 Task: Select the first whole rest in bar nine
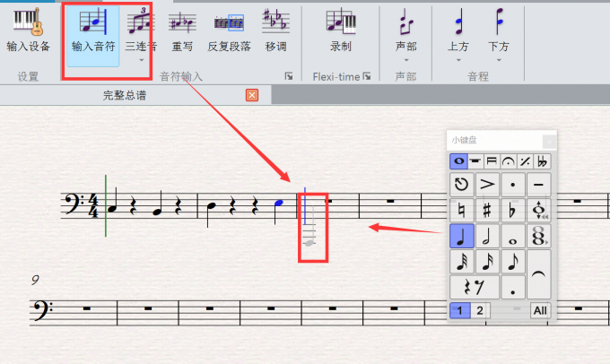pos(86,308)
